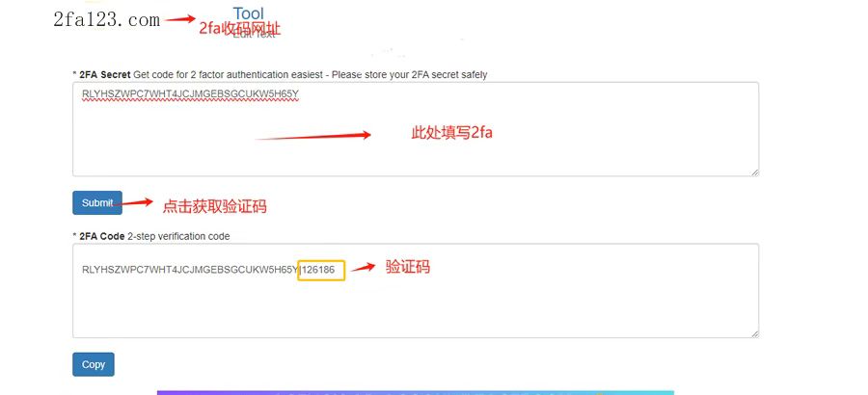The width and height of the screenshot is (868, 395).
Task: Click the red arrow beside the Submit button
Action: pos(133,202)
